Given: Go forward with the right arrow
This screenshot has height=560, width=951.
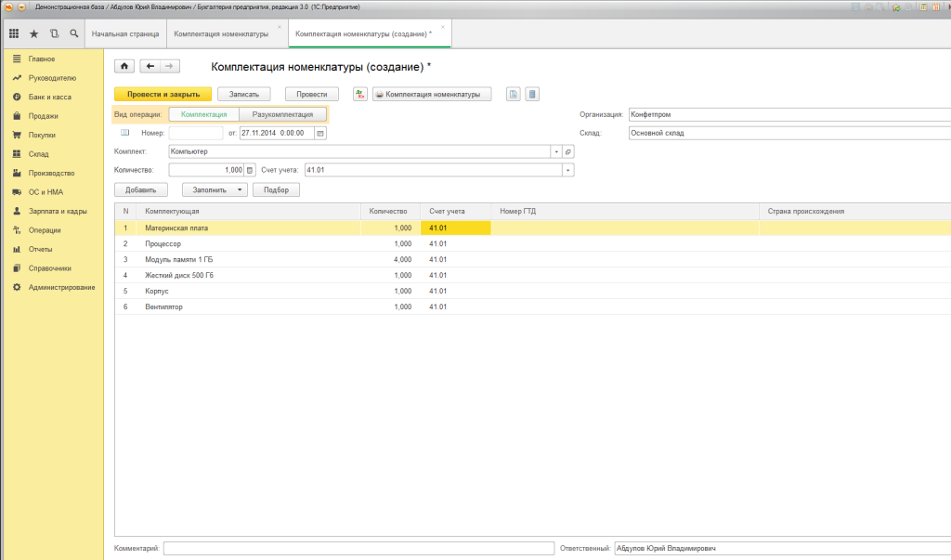Looking at the screenshot, I should (170, 66).
